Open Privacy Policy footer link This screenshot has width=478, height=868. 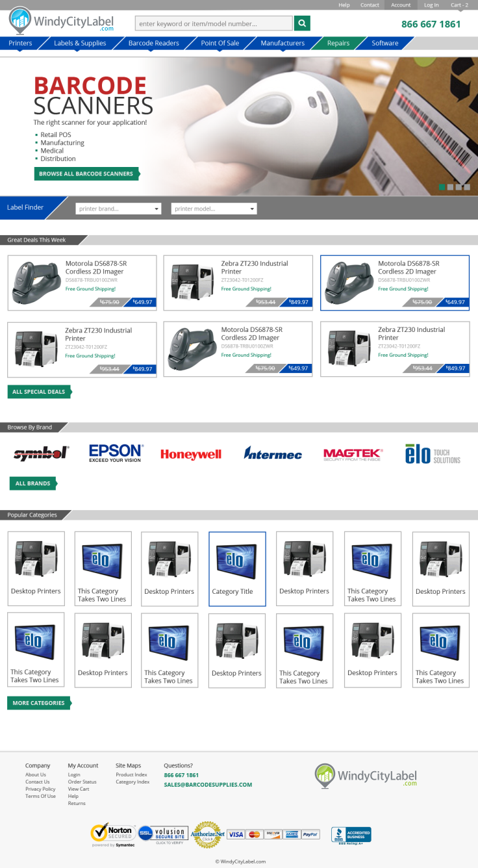40,789
